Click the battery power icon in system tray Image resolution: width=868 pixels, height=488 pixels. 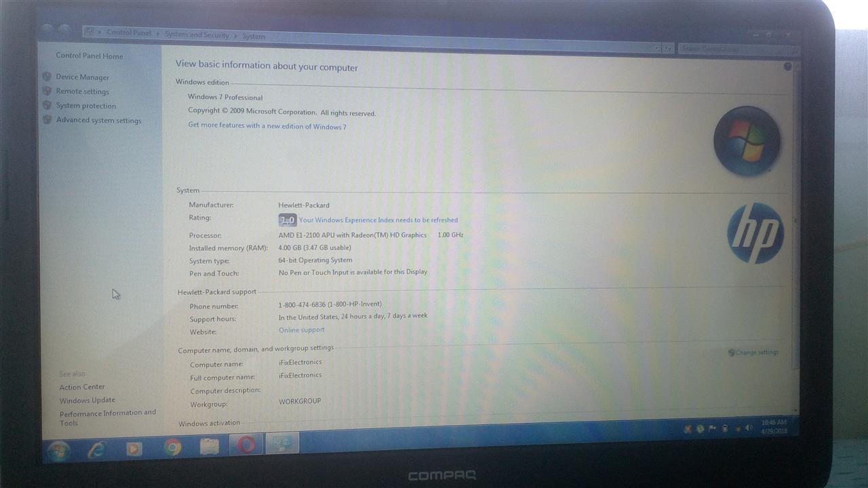pyautogui.click(x=724, y=428)
